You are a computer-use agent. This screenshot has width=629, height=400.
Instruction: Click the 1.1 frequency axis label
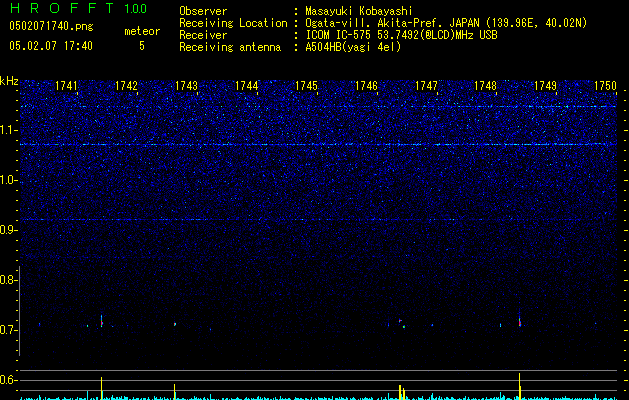8,130
